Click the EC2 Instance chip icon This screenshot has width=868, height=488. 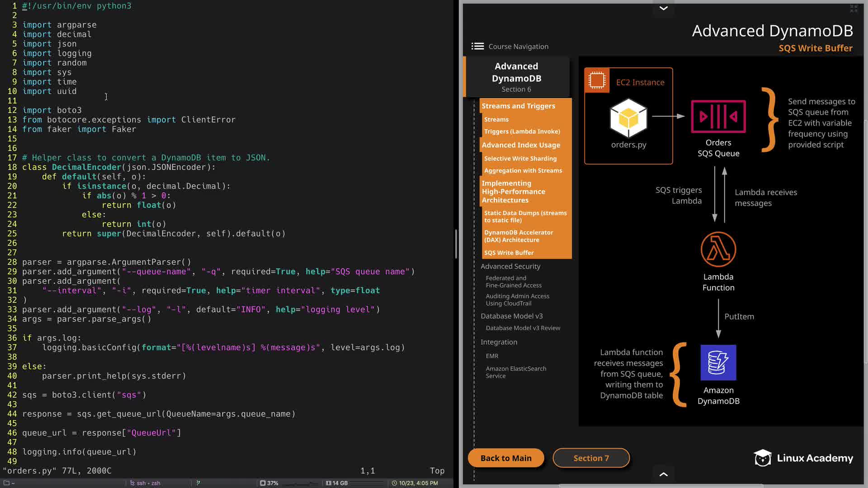pyautogui.click(x=597, y=80)
